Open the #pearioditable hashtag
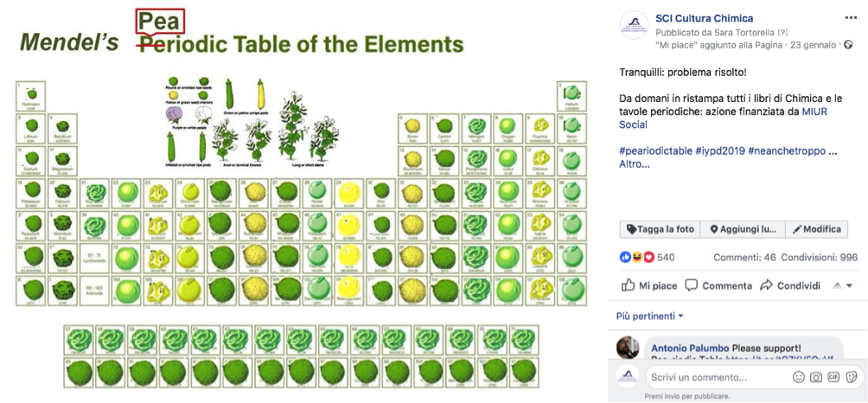Image resolution: width=868 pixels, height=403 pixels. pyautogui.click(x=654, y=151)
